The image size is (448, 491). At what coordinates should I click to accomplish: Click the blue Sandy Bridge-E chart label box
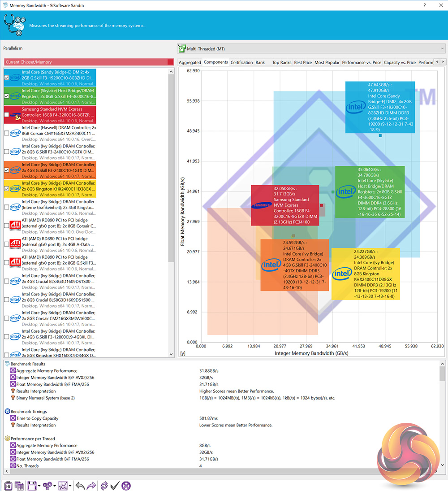(380, 107)
